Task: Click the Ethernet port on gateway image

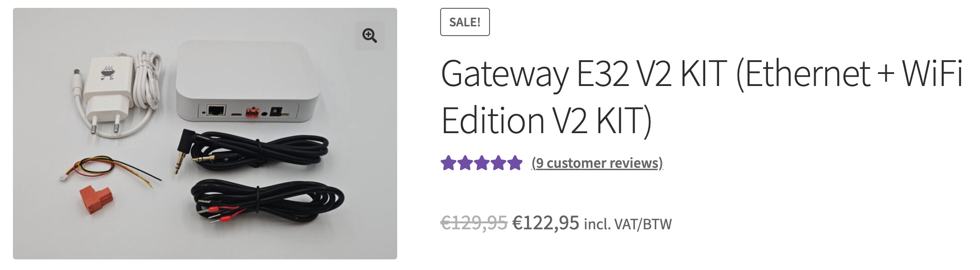Action: point(216,111)
